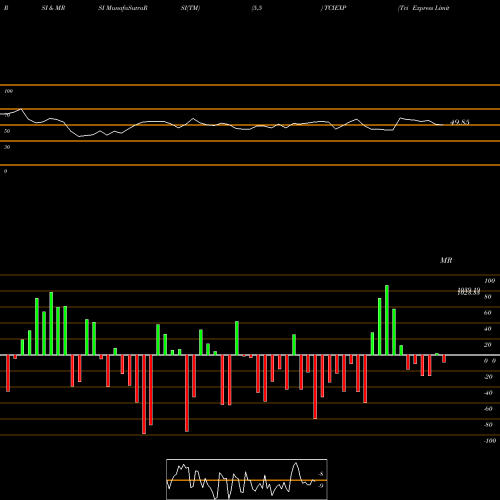Image resolution: width=500 pixels, height=500 pixels.
Task: Click the 'SI MunafaSutraR' header label
Action: click(123, 8)
